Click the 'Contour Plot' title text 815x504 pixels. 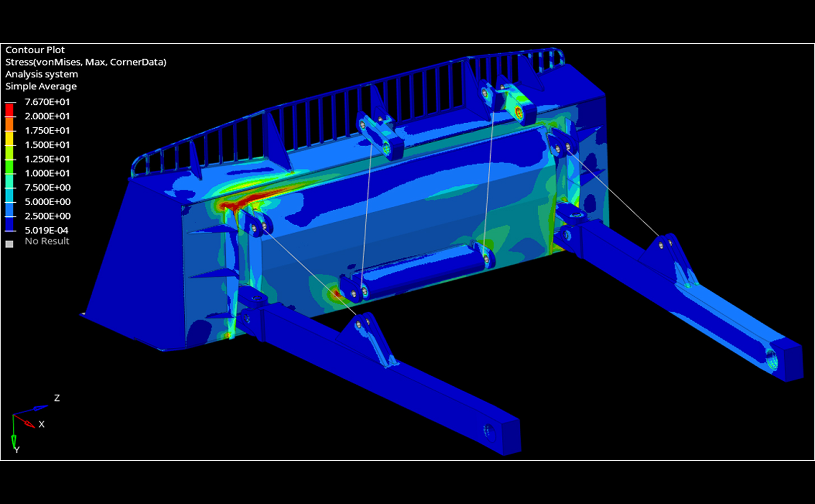tap(35, 50)
